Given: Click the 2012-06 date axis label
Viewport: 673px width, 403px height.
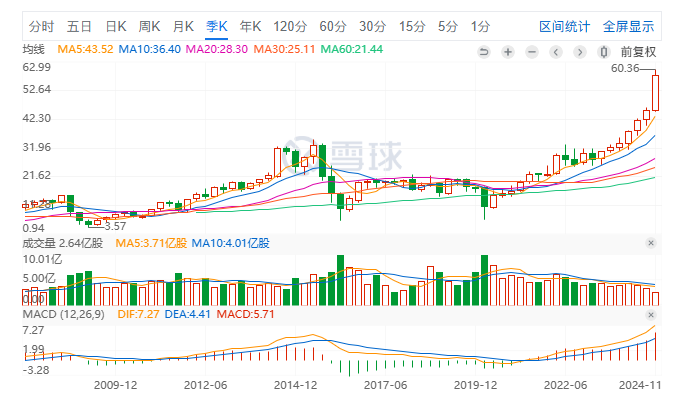Looking at the screenshot, I should pyautogui.click(x=206, y=385).
